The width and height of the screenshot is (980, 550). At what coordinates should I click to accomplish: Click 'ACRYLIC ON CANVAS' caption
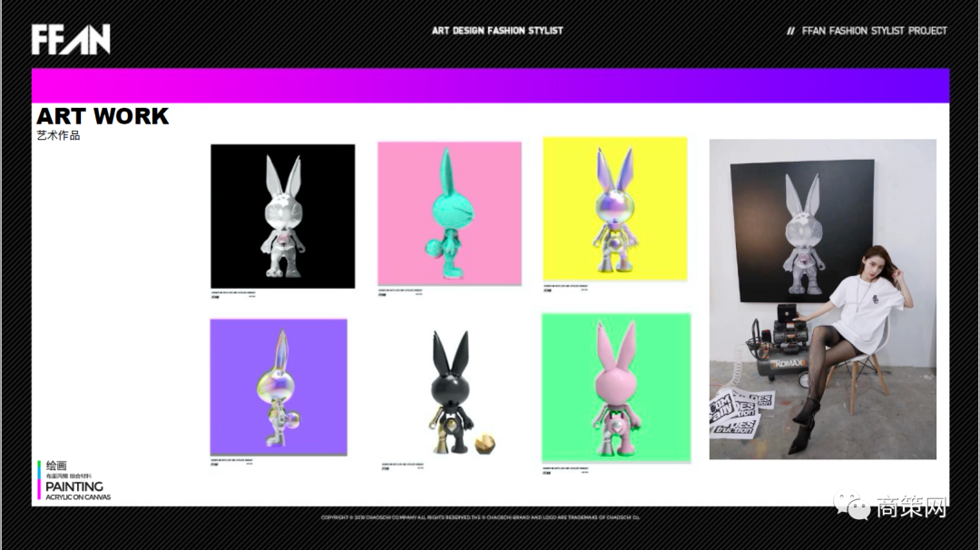(77, 497)
